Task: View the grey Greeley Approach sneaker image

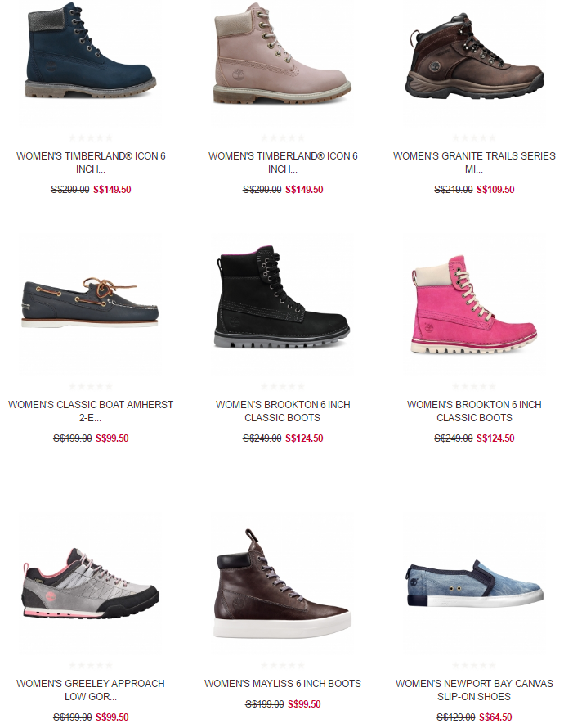Action: point(91,584)
